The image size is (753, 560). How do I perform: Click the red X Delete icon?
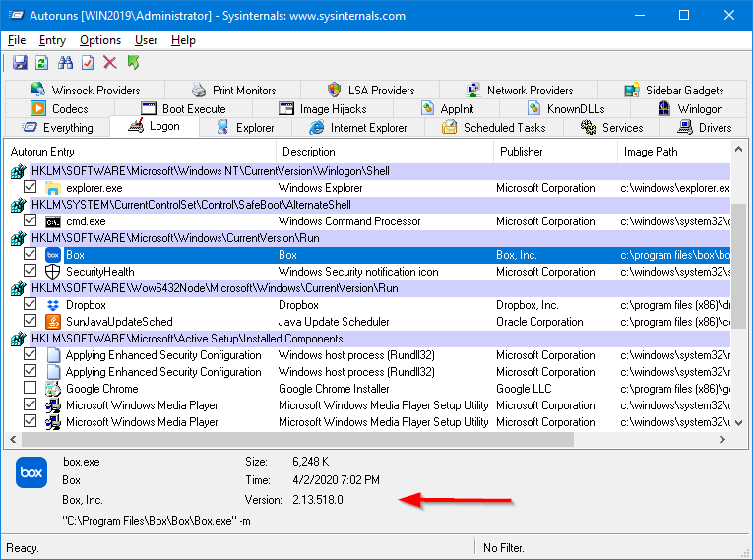pyautogui.click(x=110, y=63)
